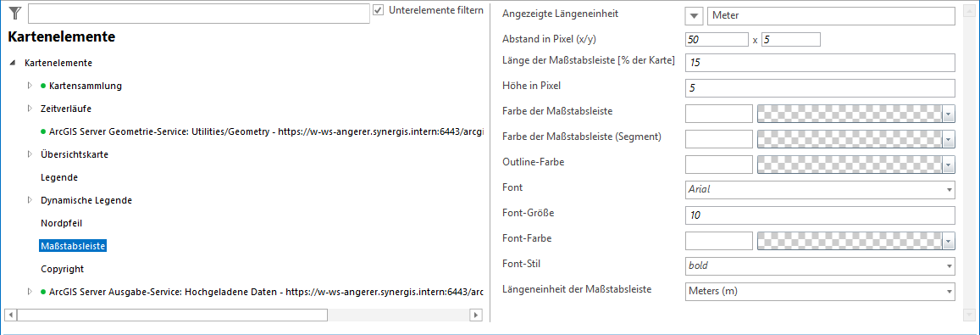Viewport: 980px width, 335px height.
Task: Click green status dot of Kartensammlung
Action: tap(43, 86)
